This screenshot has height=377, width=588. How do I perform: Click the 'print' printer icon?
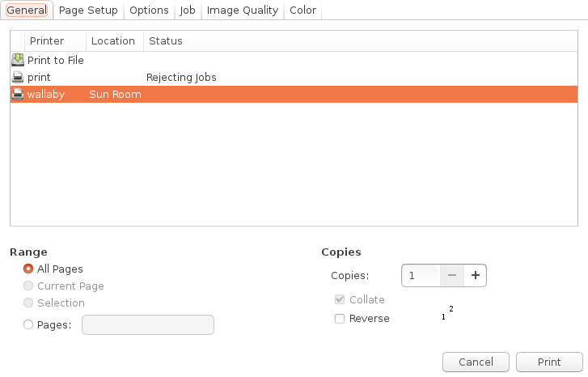pos(18,77)
